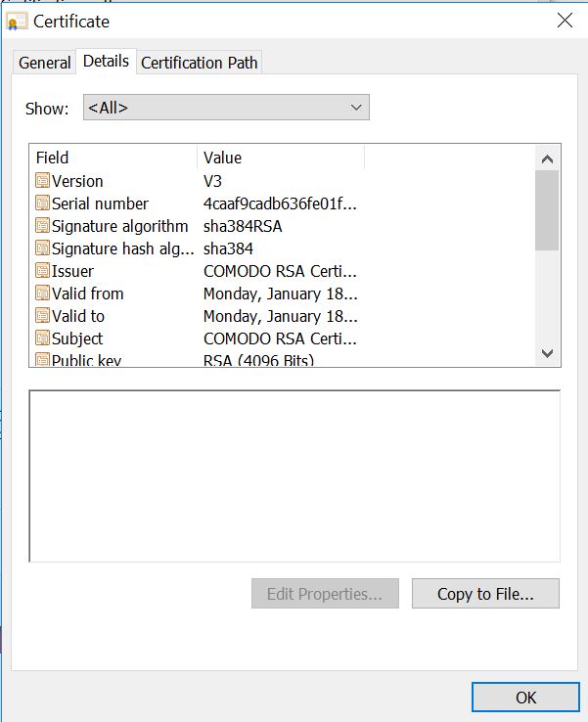Sort by the Value column header
Screen dimensions: 588x722
[x=281, y=158]
